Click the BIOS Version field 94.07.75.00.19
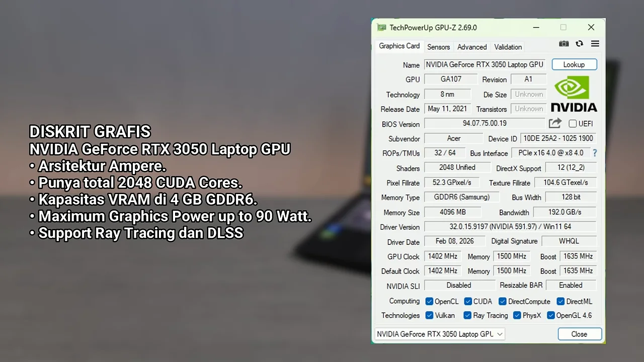 485,123
